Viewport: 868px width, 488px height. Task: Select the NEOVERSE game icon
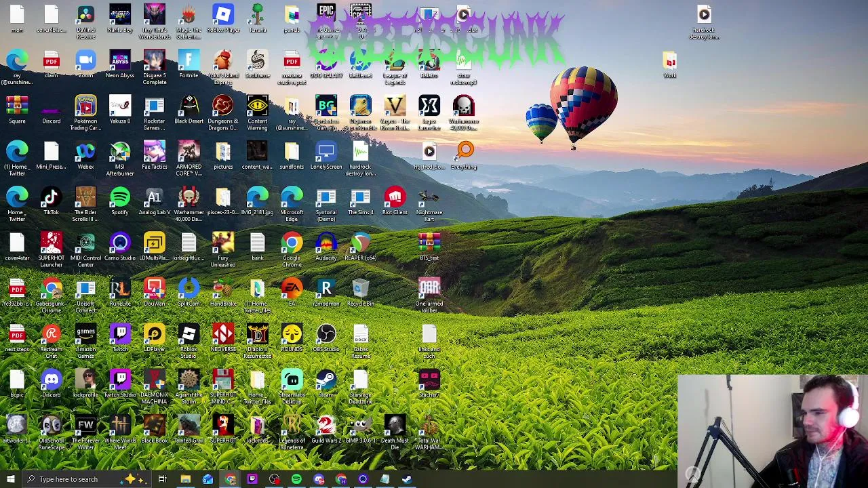pos(223,337)
